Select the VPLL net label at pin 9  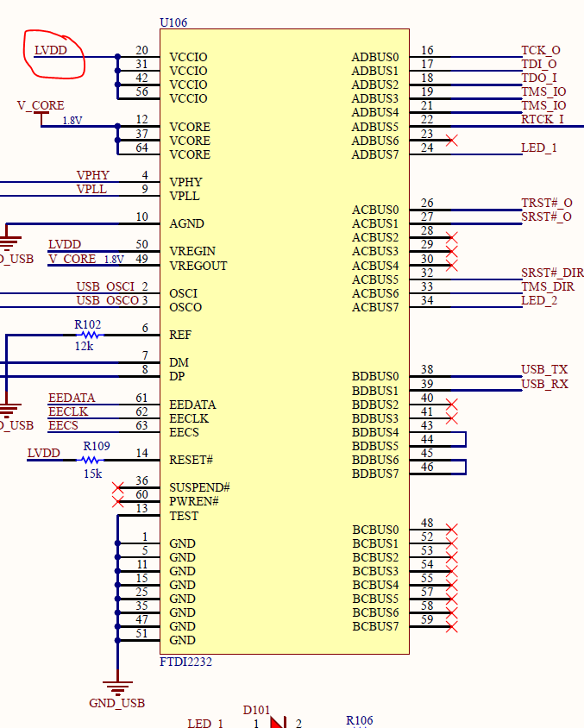click(x=92, y=189)
